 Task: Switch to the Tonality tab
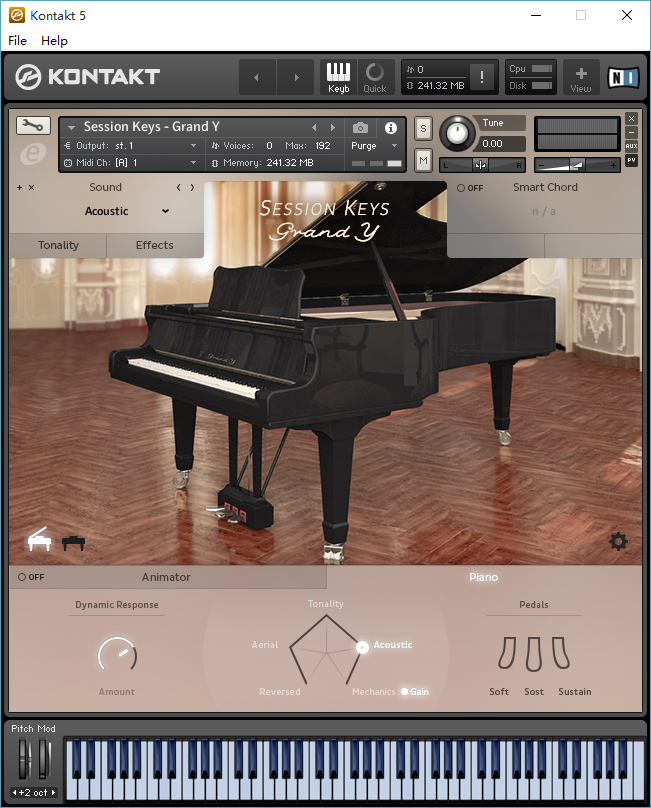pos(58,245)
